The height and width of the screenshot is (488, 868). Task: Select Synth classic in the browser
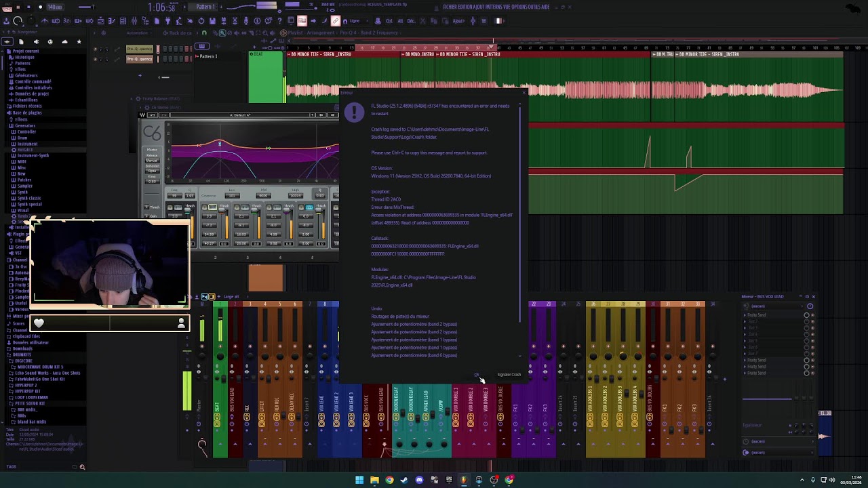[29, 198]
